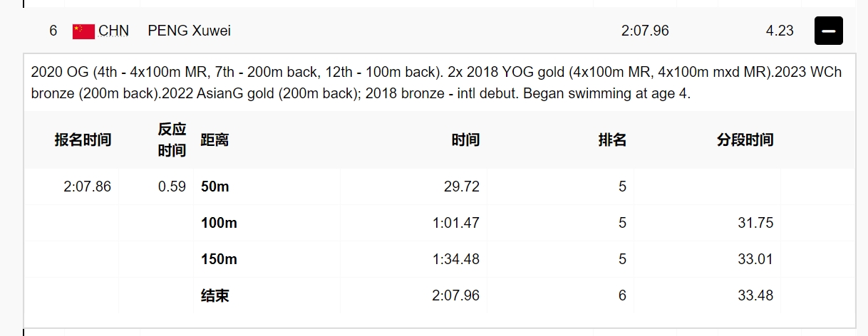
Task: Click the 报名时间 column header
Action: coord(83,140)
